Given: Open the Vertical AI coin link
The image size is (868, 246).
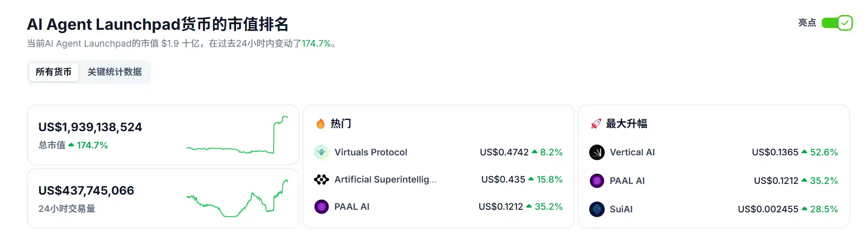Looking at the screenshot, I should 632,152.
